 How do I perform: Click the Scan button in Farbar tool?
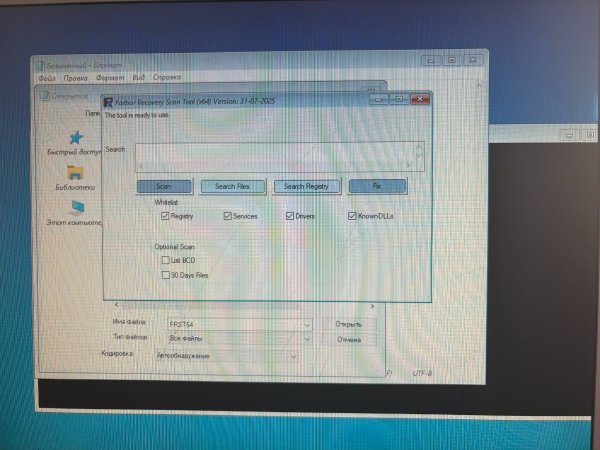164,186
